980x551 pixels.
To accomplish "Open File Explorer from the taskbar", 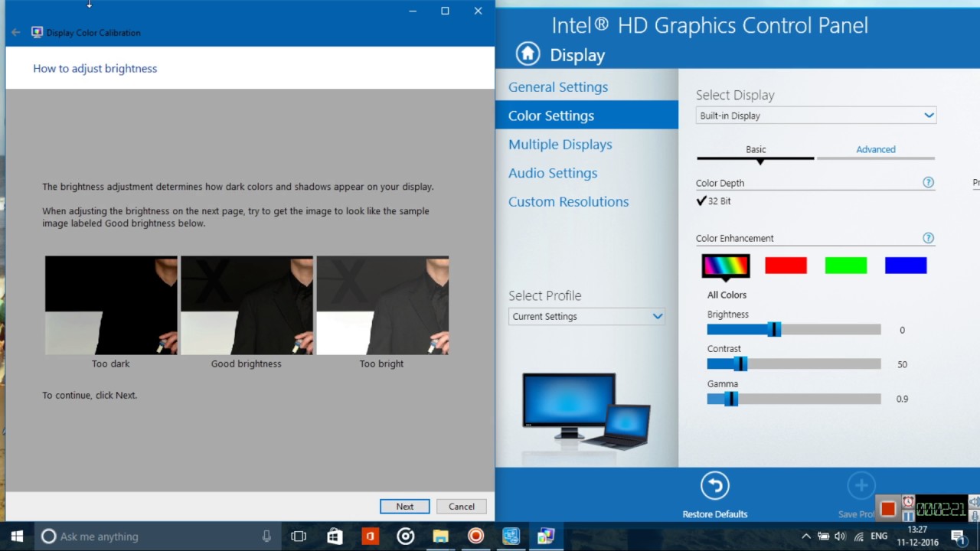I will pos(440,536).
